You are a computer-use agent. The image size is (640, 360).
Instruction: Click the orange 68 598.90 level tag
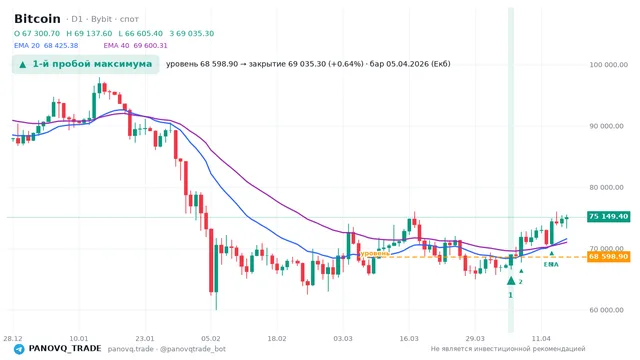pyautogui.click(x=609, y=257)
